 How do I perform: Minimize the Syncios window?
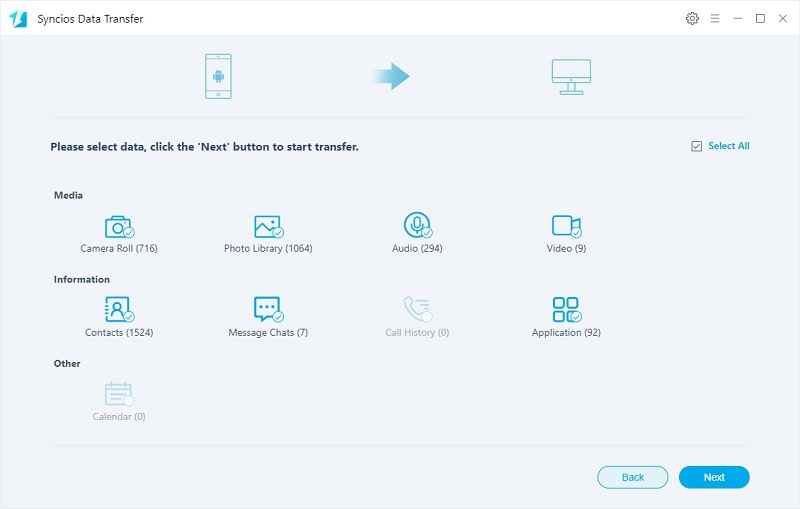[737, 18]
